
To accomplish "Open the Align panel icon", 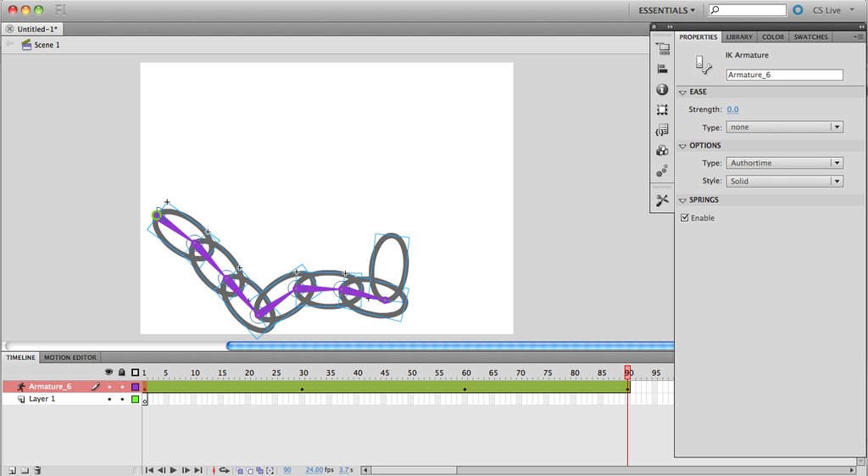I will [x=662, y=70].
